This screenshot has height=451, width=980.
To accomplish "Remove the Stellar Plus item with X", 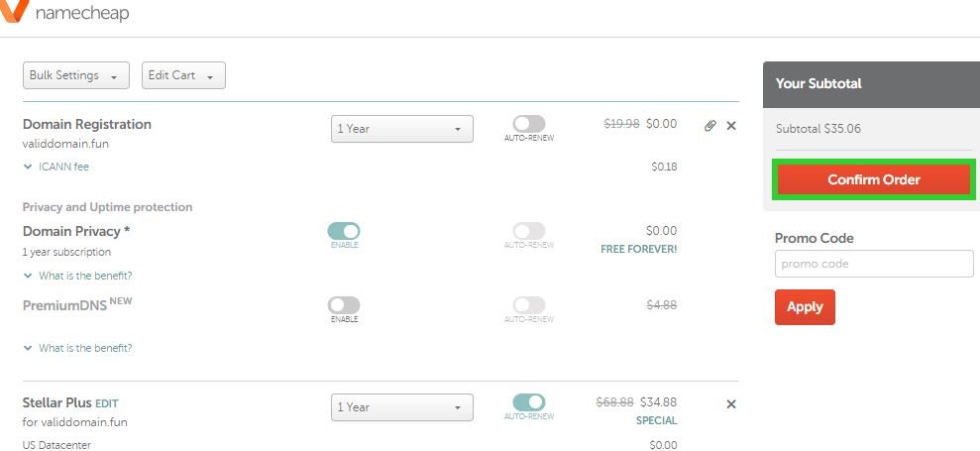I will tap(731, 404).
